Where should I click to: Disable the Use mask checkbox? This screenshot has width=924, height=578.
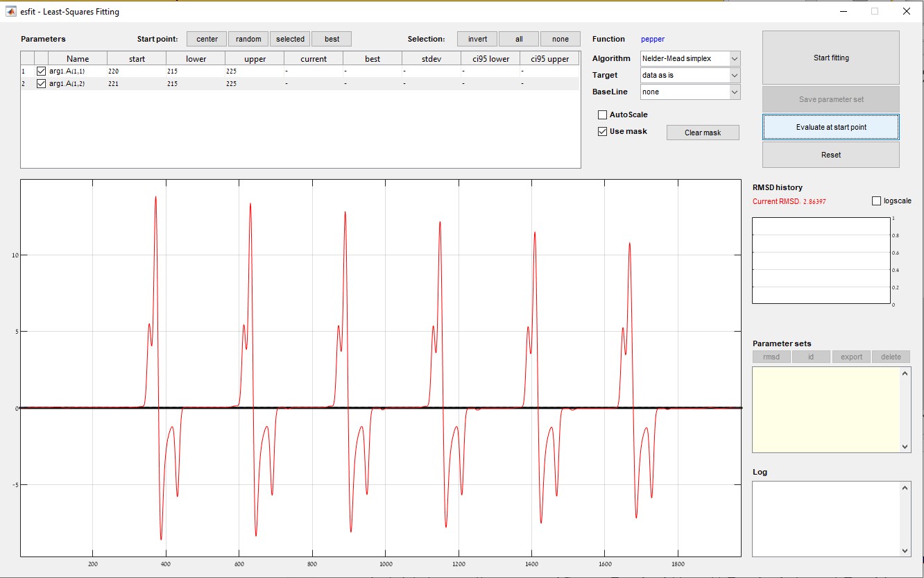tap(602, 131)
